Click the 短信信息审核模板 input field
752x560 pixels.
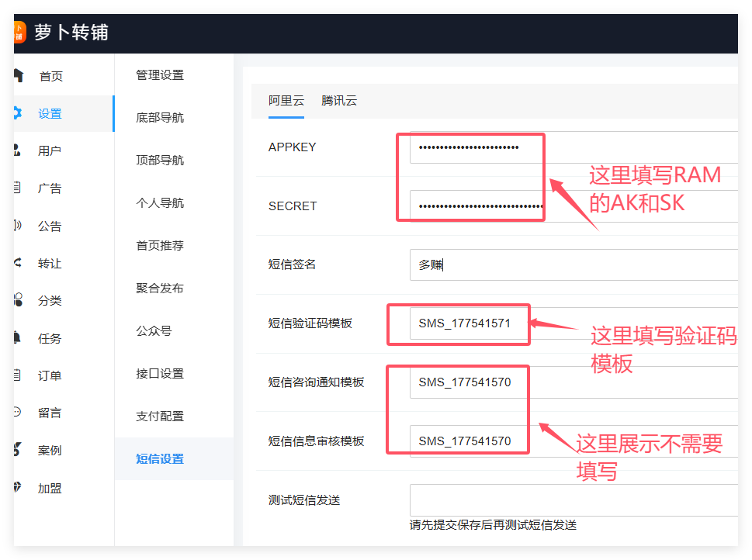pyautogui.click(x=574, y=441)
